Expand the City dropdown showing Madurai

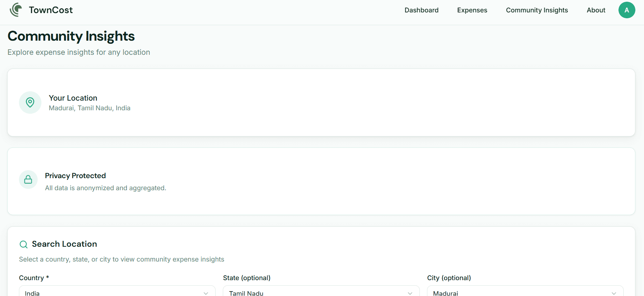[525, 292]
